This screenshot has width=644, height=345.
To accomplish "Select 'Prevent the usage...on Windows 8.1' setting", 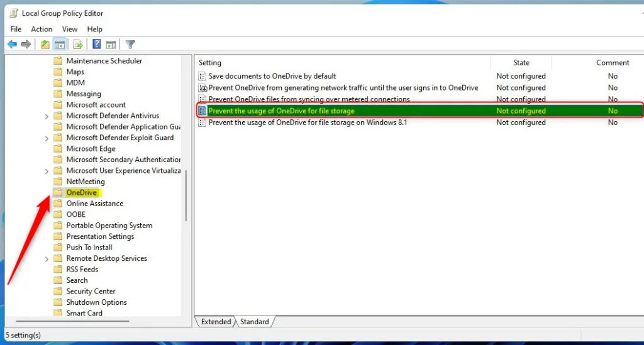I will point(307,123).
